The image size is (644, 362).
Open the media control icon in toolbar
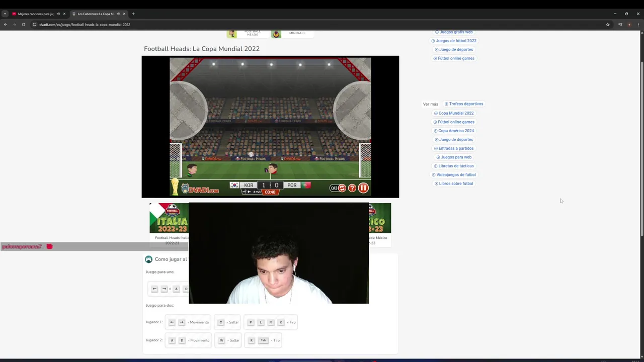pyautogui.click(x=620, y=24)
